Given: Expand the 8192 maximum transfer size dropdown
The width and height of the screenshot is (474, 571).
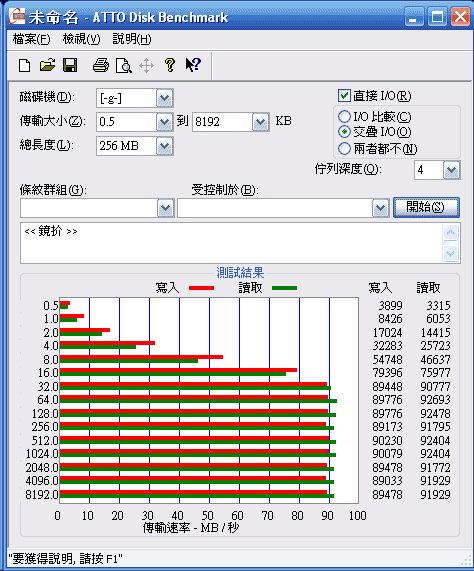Looking at the screenshot, I should (x=260, y=122).
